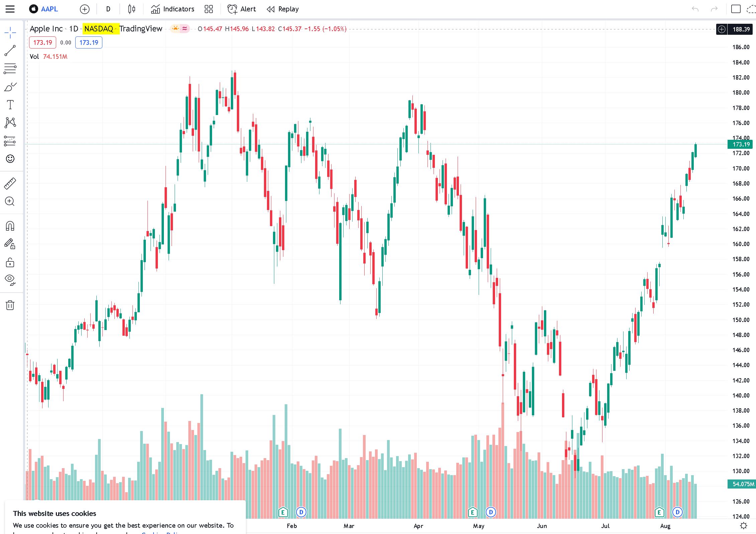This screenshot has height=534, width=756.
Task: Start bar Replay mode
Action: [283, 9]
